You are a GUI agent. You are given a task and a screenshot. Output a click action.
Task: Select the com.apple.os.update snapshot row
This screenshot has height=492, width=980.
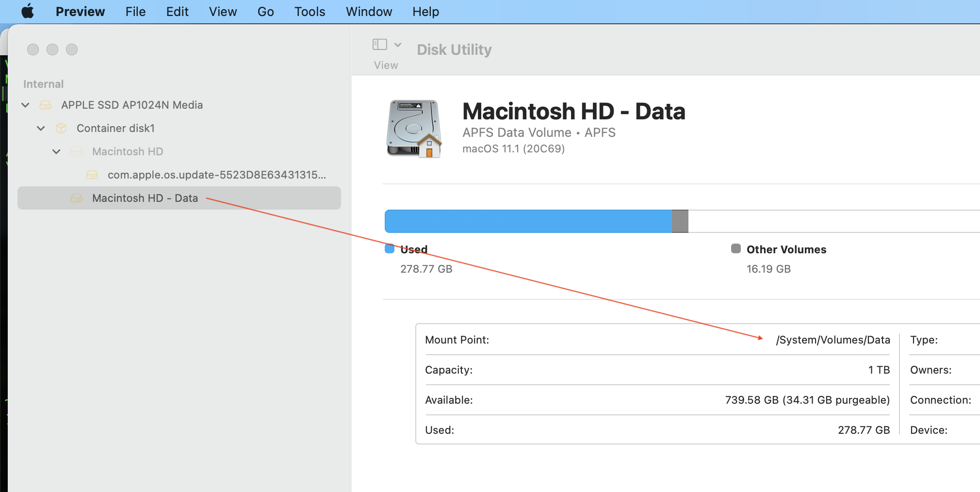(x=179, y=175)
